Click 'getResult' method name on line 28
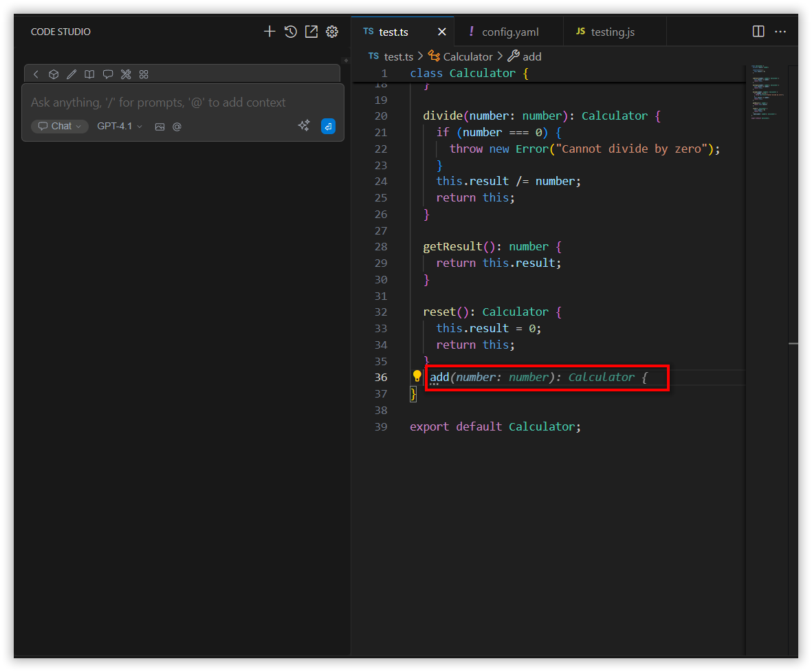 point(452,247)
